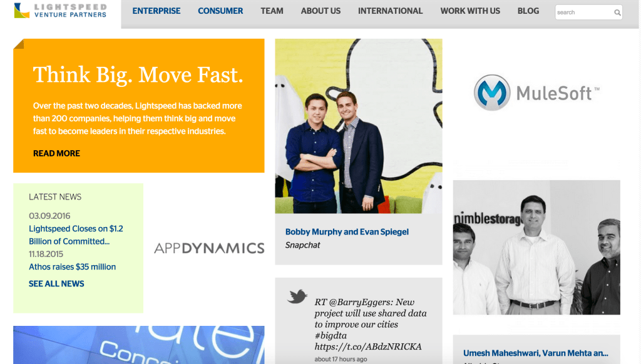
Task: Click SEE ALL NEWS
Action: click(x=56, y=283)
